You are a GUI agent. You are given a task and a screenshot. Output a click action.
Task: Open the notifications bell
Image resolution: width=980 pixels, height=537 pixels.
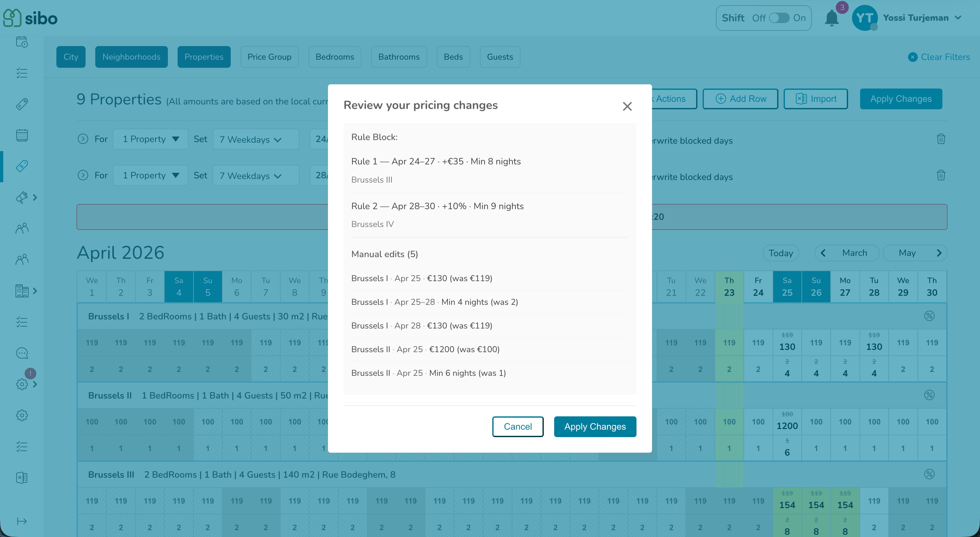(x=832, y=18)
